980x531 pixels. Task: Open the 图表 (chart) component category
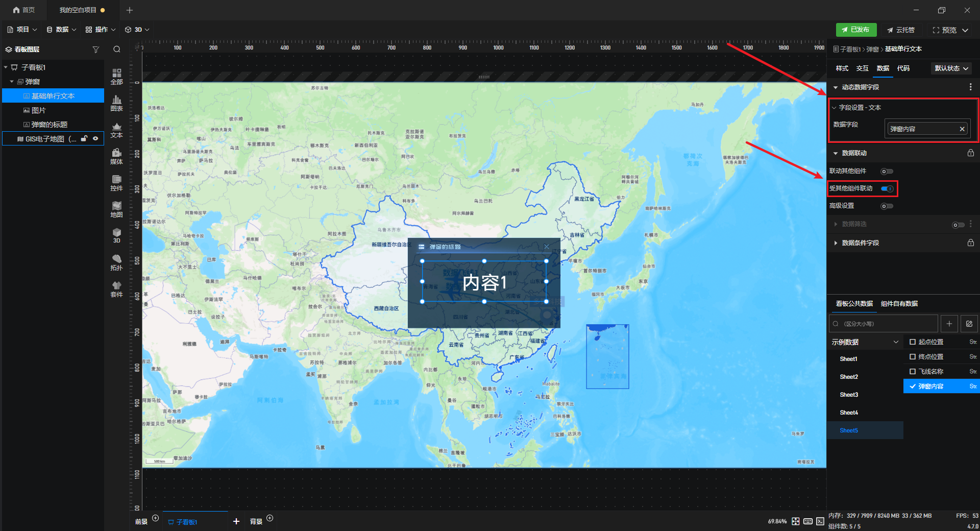[x=116, y=103]
